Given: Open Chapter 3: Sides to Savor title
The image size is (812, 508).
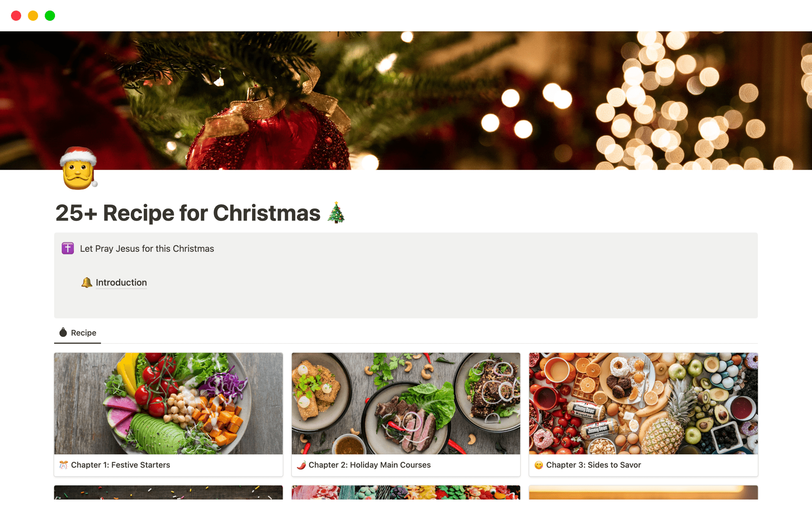Looking at the screenshot, I should point(593,465).
